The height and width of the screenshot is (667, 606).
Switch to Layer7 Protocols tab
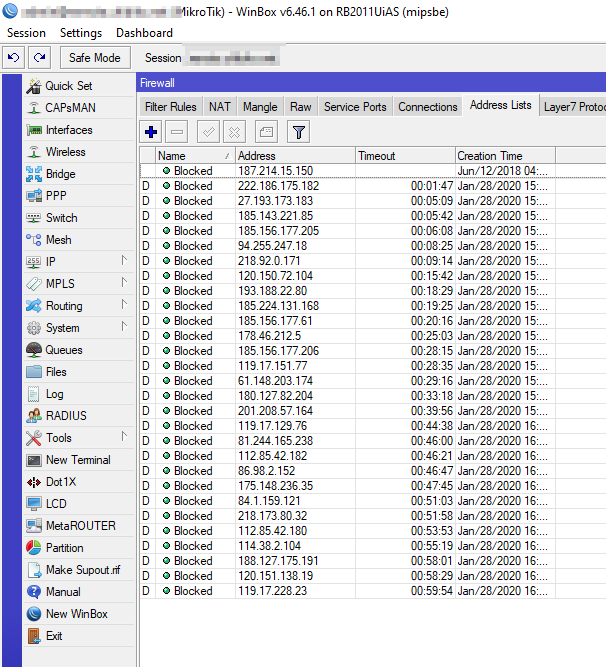(x=573, y=107)
